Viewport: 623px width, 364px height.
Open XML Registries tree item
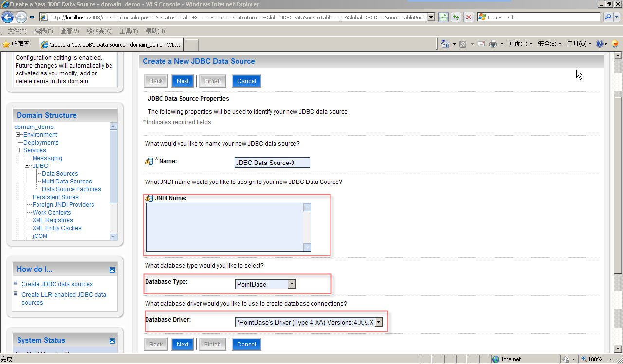pyautogui.click(x=53, y=220)
